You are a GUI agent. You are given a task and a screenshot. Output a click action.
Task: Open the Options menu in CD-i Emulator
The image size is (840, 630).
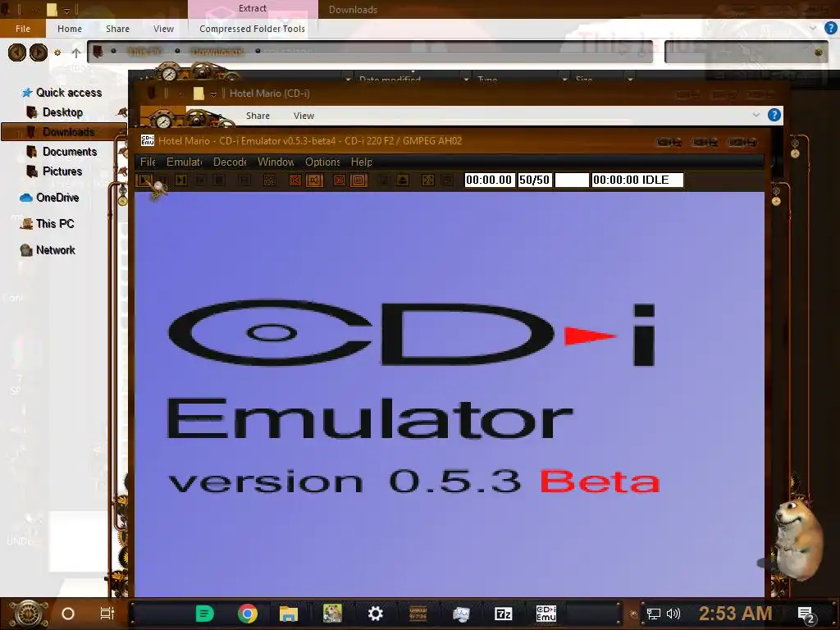tap(322, 162)
